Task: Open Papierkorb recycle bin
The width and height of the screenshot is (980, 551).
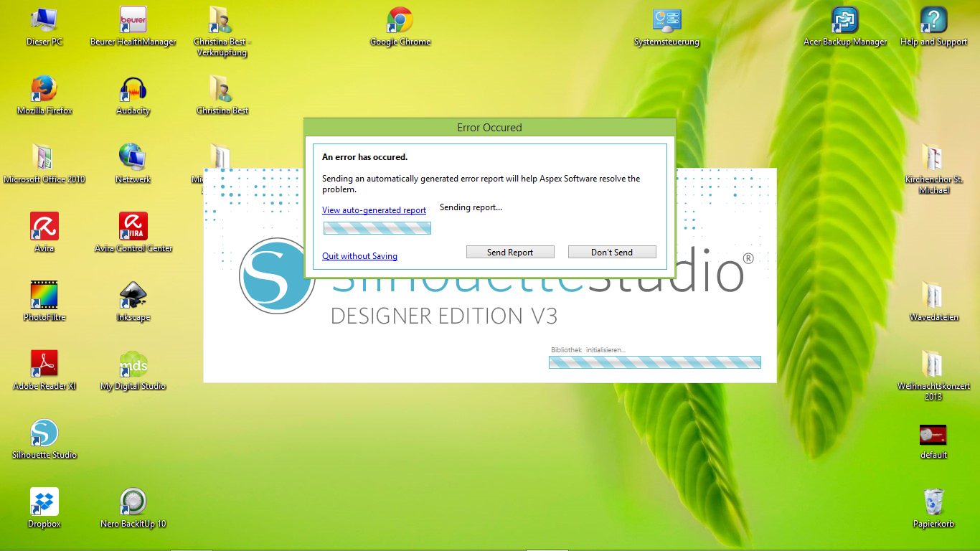Action: click(933, 509)
